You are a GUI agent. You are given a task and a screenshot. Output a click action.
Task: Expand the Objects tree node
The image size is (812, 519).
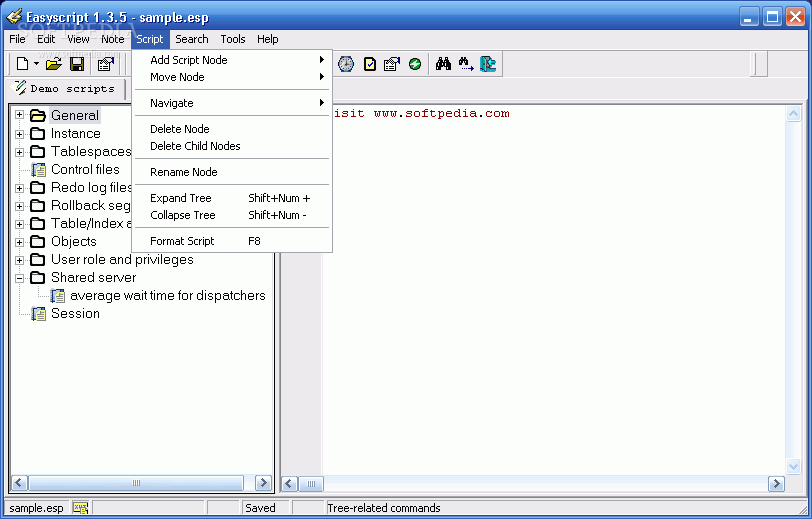(x=20, y=242)
